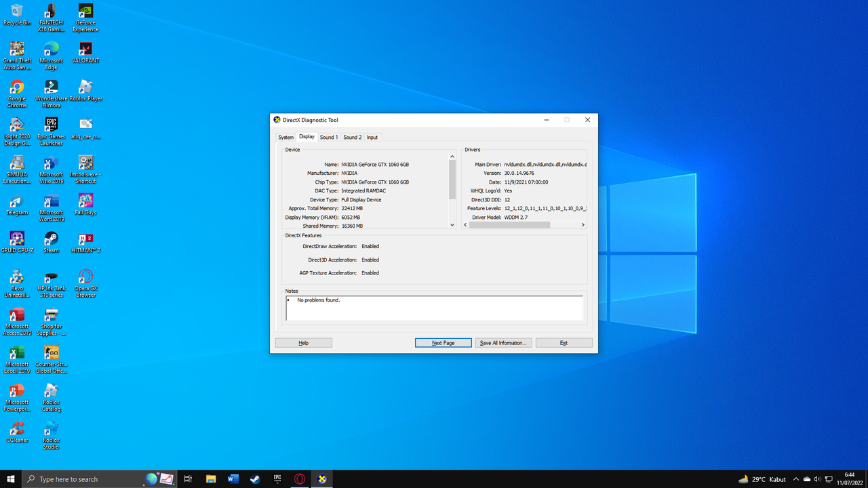Open Task View on the taskbar
Screen dimensions: 868x488
[x=188, y=479]
